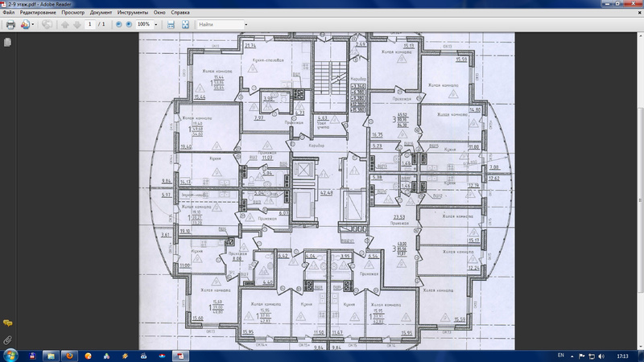
Task: Expand the Collaborate dropdown arrow
Action: (x=33, y=25)
